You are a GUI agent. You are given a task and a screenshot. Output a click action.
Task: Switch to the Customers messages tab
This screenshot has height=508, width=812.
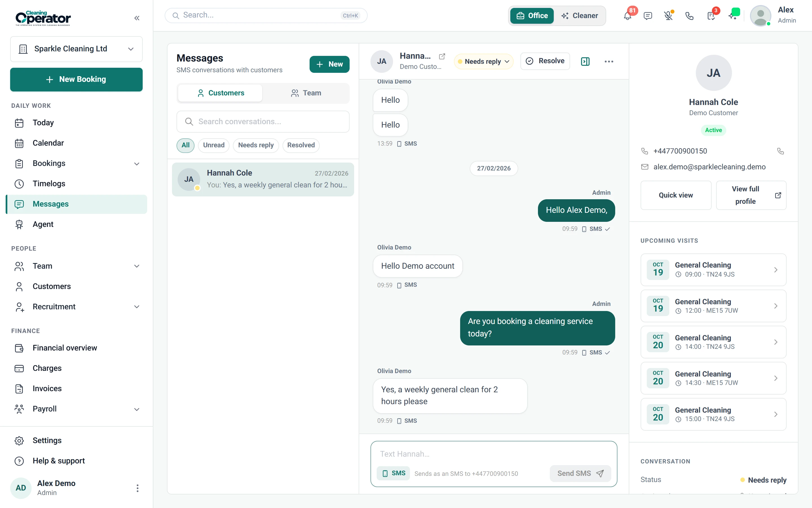coord(220,93)
